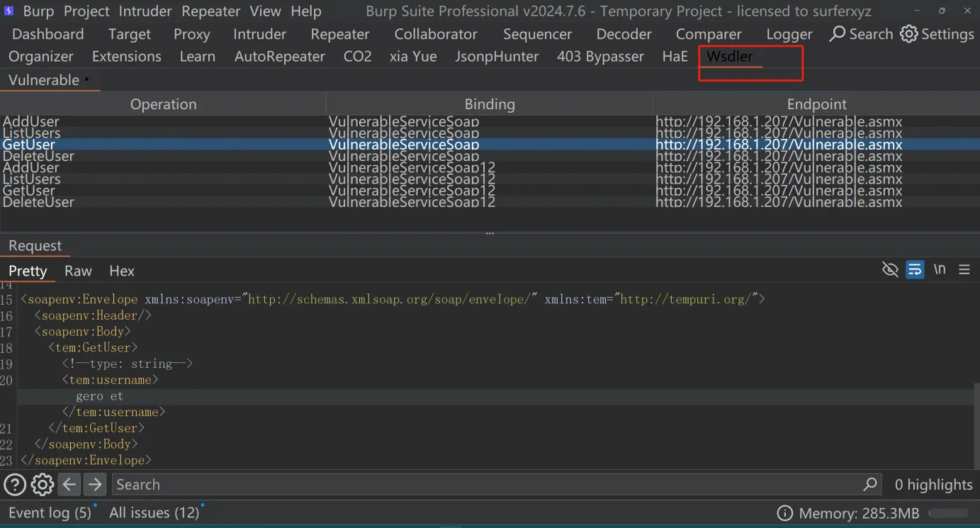Click the question mark help icon
Image resolution: width=980 pixels, height=528 pixels.
pos(15,485)
